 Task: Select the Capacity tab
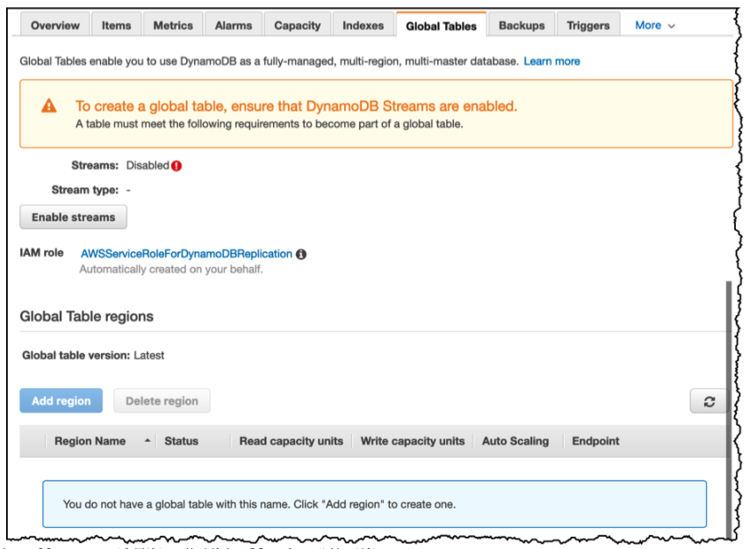297,25
